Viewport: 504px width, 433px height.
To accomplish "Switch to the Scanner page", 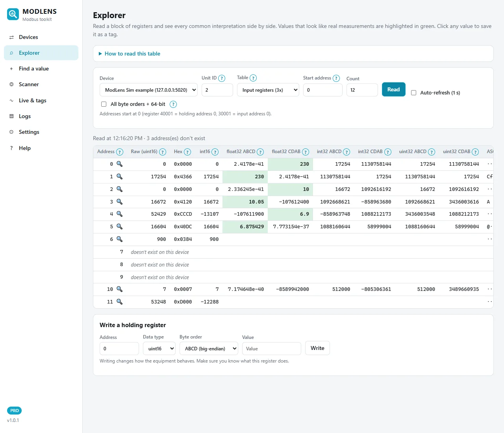I will (x=41, y=84).
